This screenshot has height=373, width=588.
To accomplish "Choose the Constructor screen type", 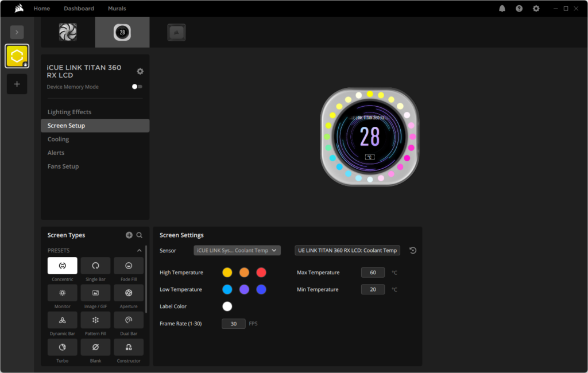I will point(129,347).
